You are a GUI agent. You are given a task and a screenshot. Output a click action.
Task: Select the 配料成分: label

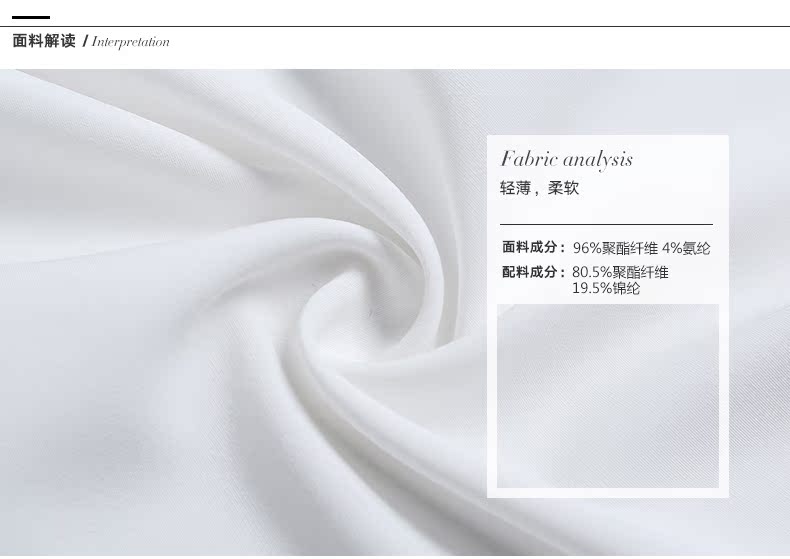534,272
